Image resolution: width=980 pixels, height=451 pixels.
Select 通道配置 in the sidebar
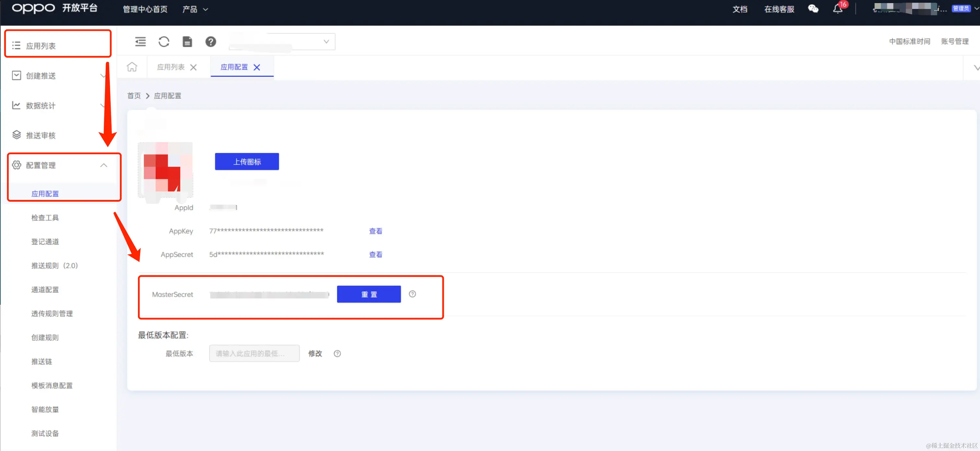(45, 290)
